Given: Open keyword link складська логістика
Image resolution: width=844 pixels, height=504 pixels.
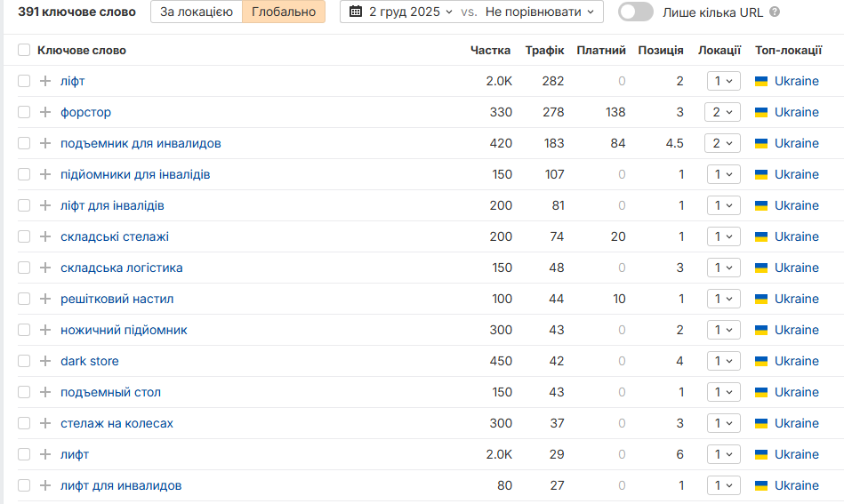Looking at the screenshot, I should coord(122,268).
